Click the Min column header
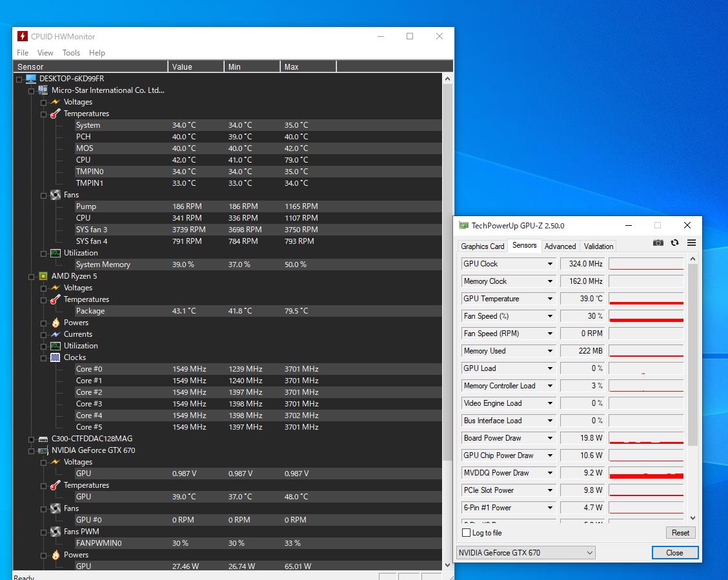This screenshot has width=728, height=580. point(252,67)
